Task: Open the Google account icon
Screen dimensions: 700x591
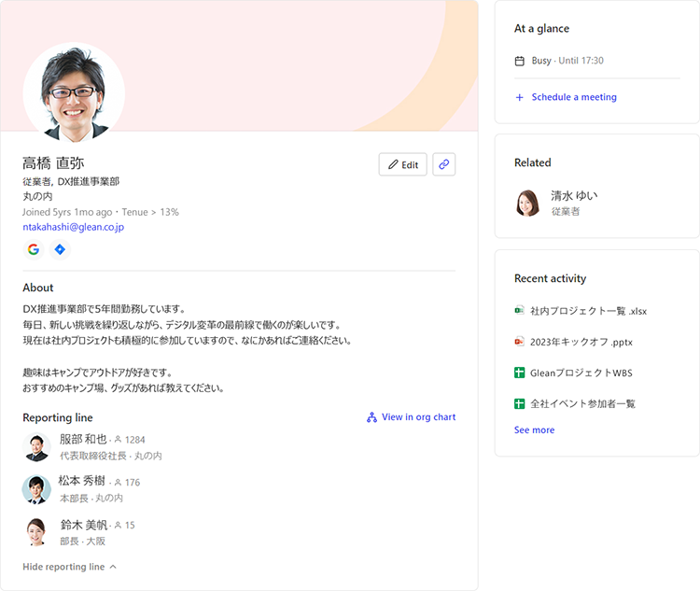Action: [x=34, y=249]
